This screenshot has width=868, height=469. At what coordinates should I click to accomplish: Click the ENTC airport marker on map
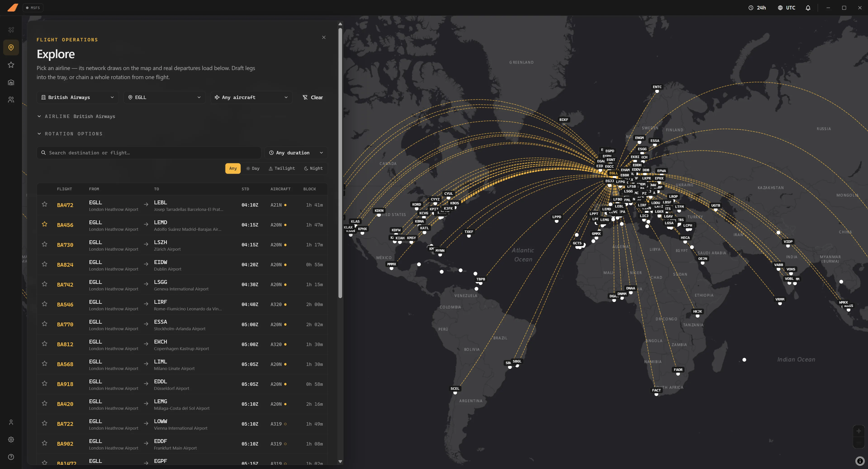click(x=657, y=87)
